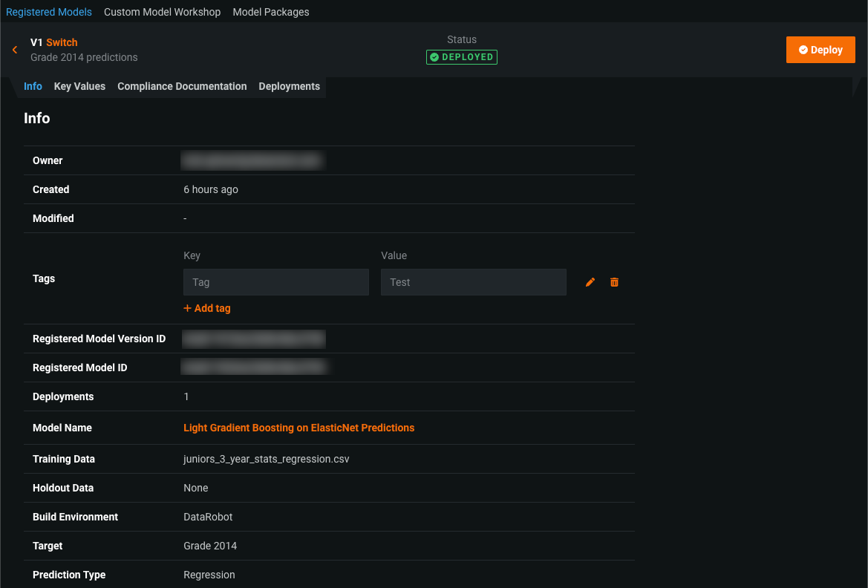The image size is (868, 588).
Task: View the Deployments tab
Action: coord(289,86)
